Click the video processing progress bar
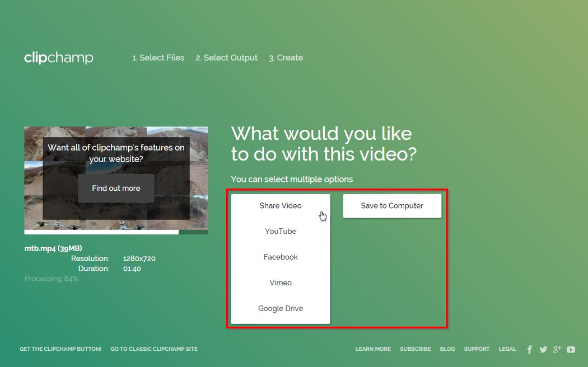 [116, 232]
